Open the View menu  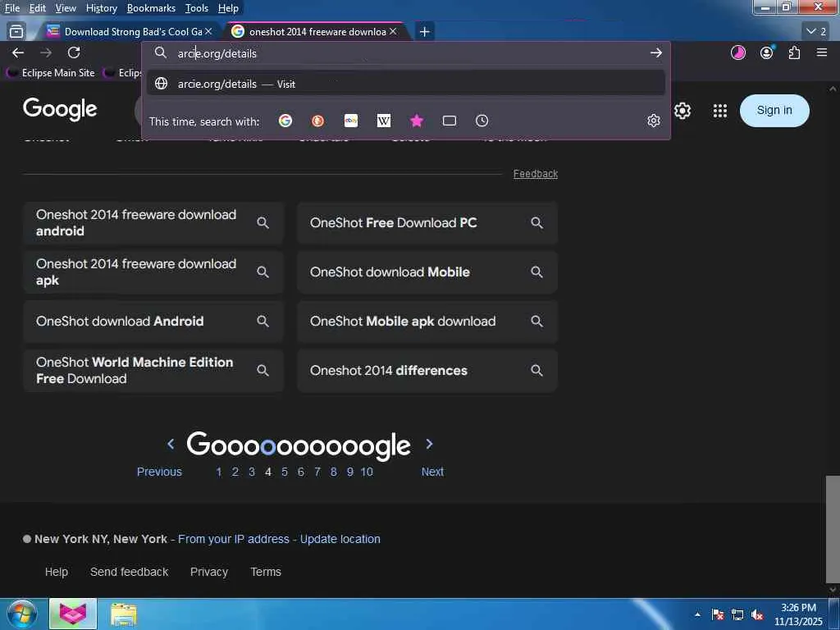pyautogui.click(x=66, y=8)
